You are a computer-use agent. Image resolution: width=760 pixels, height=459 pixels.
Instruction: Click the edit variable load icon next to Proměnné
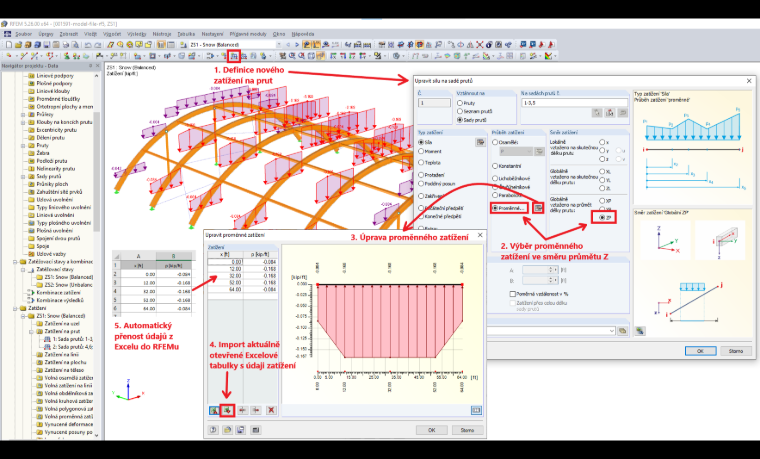[538, 208]
